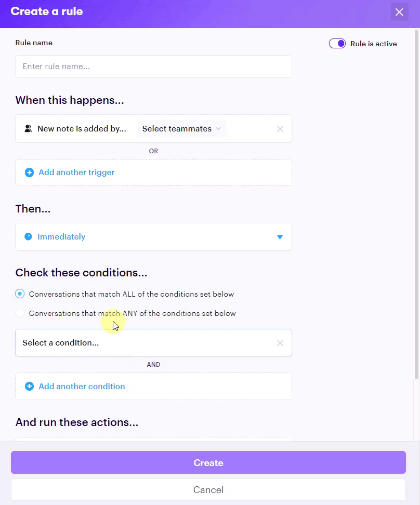The image size is (420, 505).
Task: Select match ANY conditions radio button
Action: tap(20, 313)
